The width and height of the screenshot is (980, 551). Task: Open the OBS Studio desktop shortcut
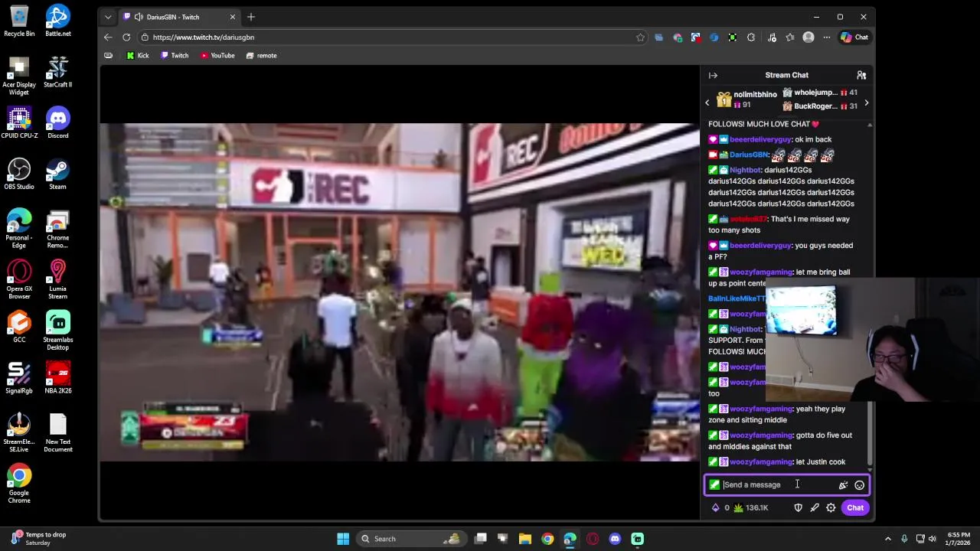tap(19, 174)
